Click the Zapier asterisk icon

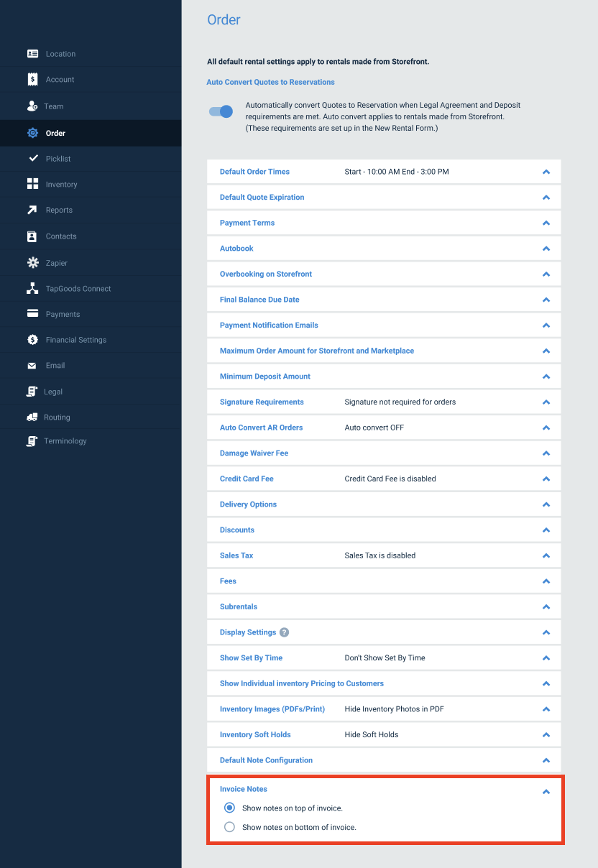point(32,263)
